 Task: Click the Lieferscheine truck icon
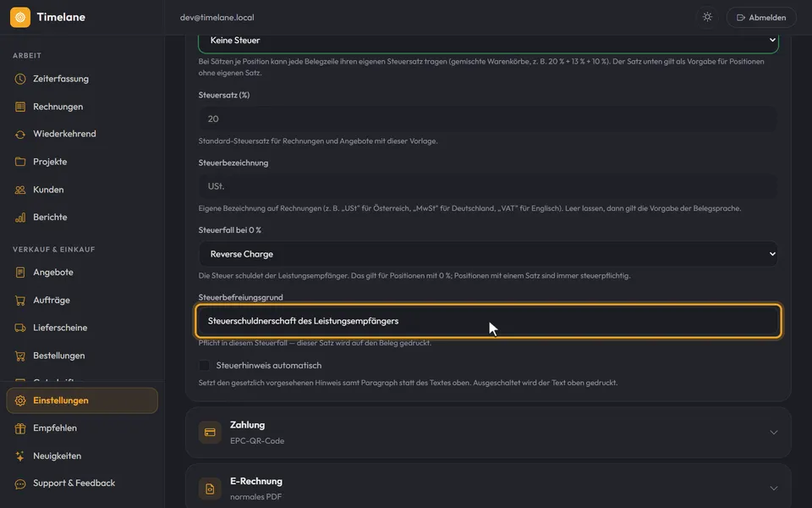coord(20,328)
